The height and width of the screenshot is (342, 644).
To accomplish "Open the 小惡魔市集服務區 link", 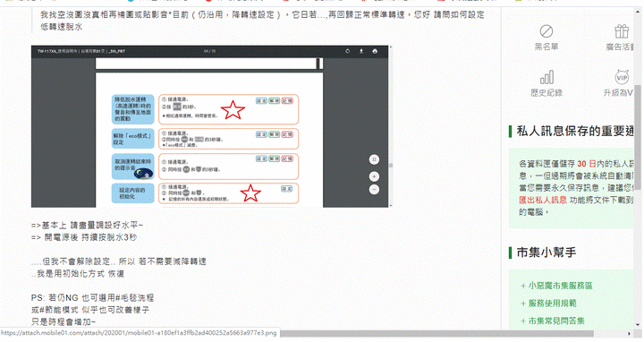I will pos(560,286).
